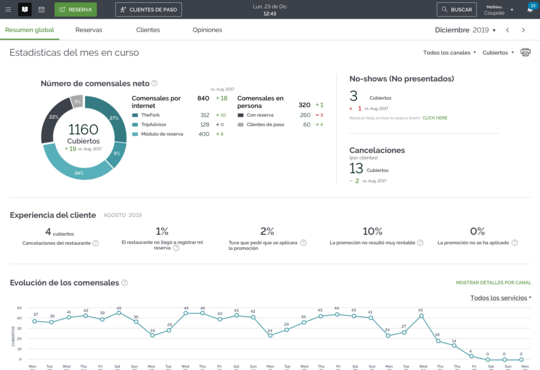Expand the Diciembre 2019 month dropdown
Viewport: 540px width, 370px height.
pyautogui.click(x=465, y=30)
